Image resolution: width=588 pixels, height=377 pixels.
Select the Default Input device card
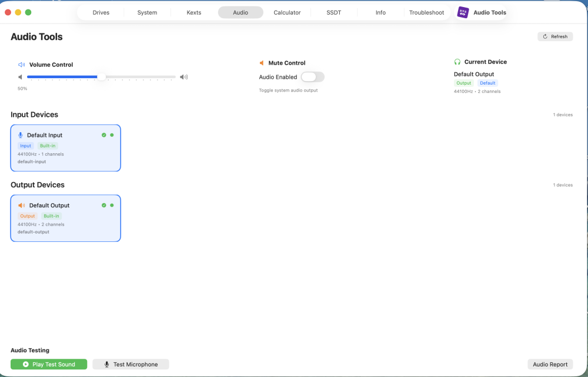66,148
